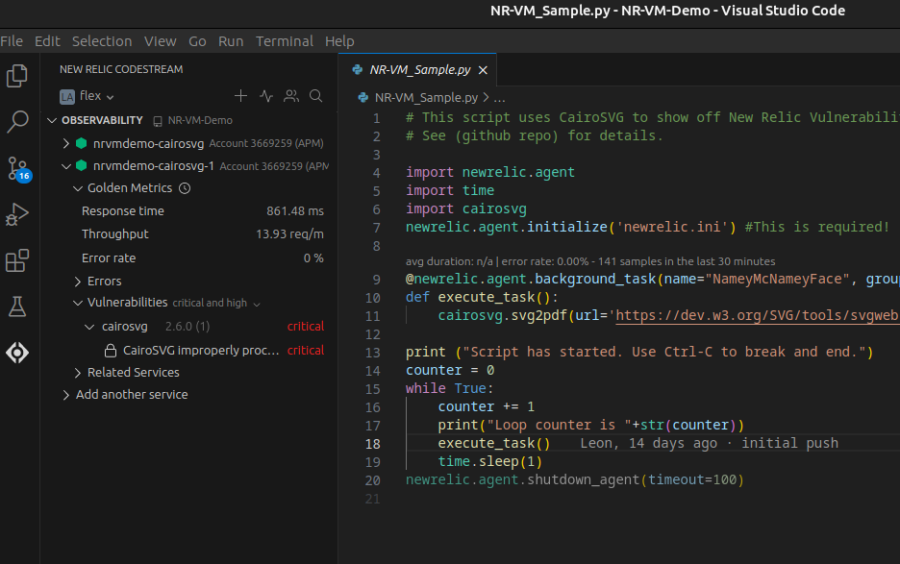Click line number 9 in the gutter
The image size is (900, 564).
tap(376, 279)
